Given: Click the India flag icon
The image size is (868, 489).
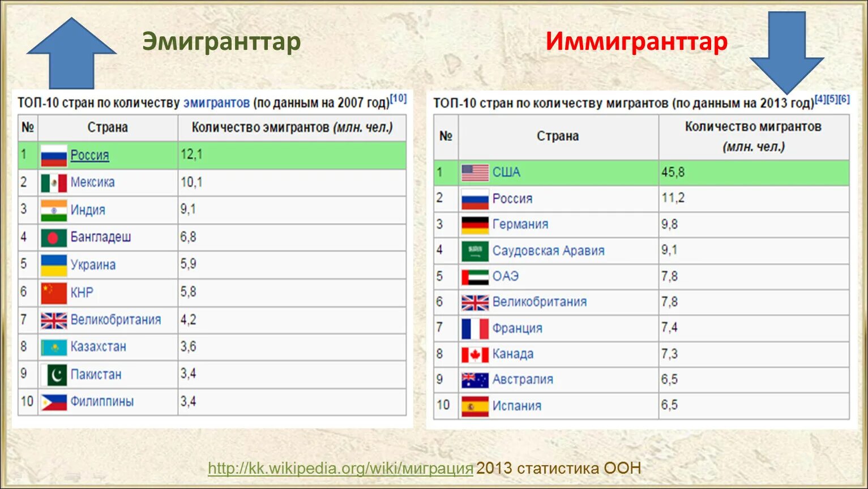Looking at the screenshot, I should (x=54, y=211).
